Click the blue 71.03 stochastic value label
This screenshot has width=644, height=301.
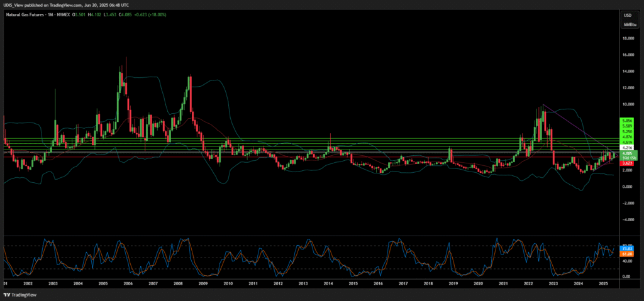click(627, 249)
